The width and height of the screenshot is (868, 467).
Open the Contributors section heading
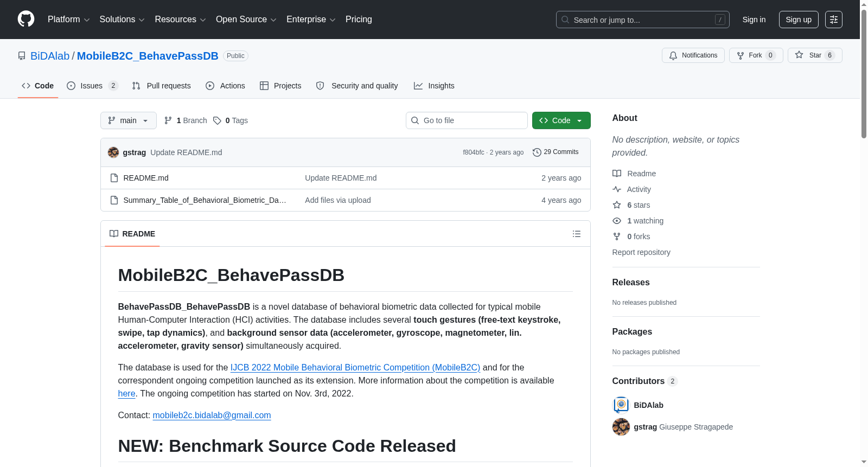(644, 381)
